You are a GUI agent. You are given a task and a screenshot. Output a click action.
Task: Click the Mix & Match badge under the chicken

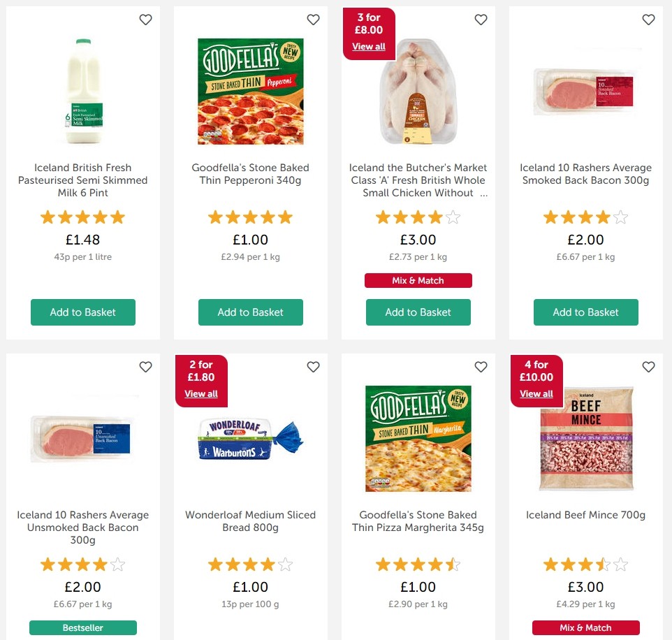click(418, 280)
